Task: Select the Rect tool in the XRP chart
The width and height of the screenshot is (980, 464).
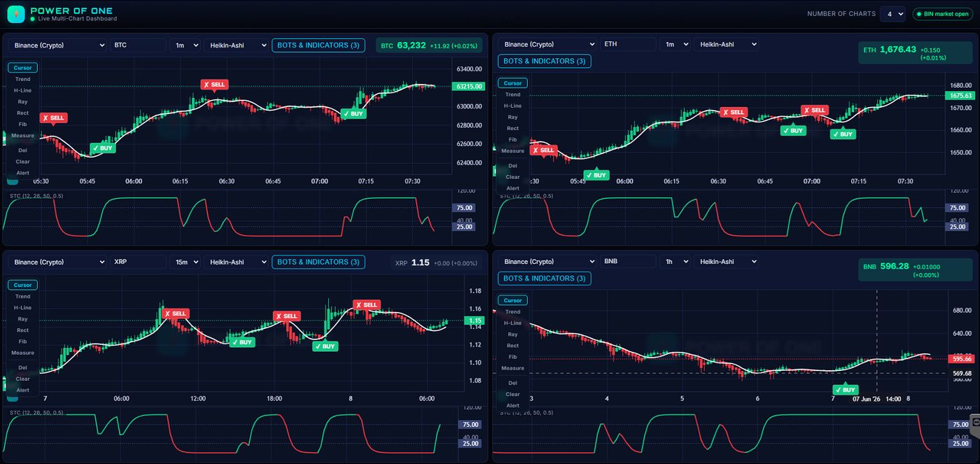Action: click(x=22, y=330)
